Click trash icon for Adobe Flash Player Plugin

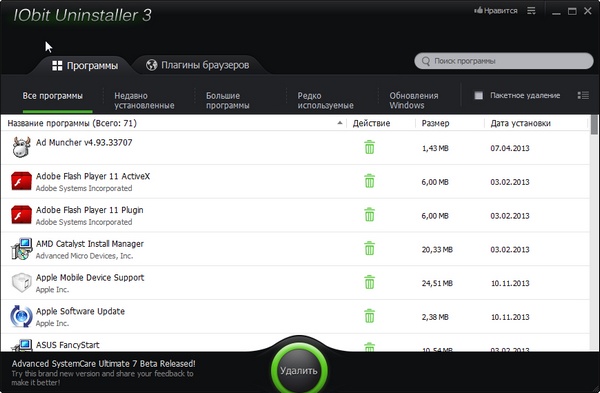click(369, 215)
